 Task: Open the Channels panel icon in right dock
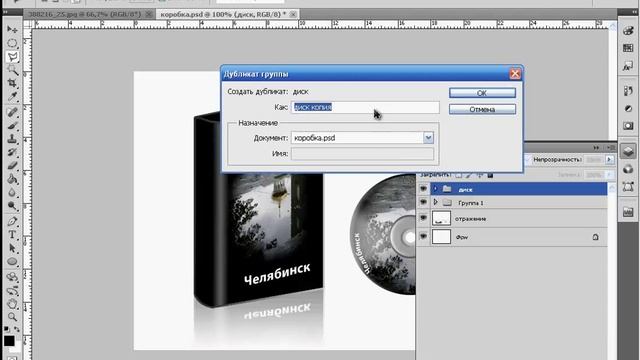coord(628,169)
